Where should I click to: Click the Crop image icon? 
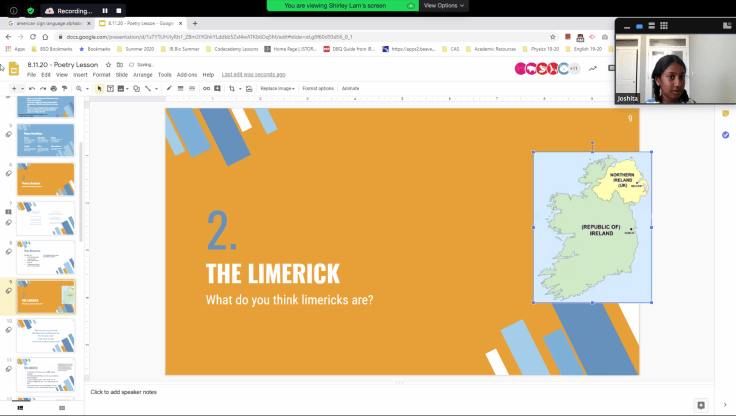[232, 88]
